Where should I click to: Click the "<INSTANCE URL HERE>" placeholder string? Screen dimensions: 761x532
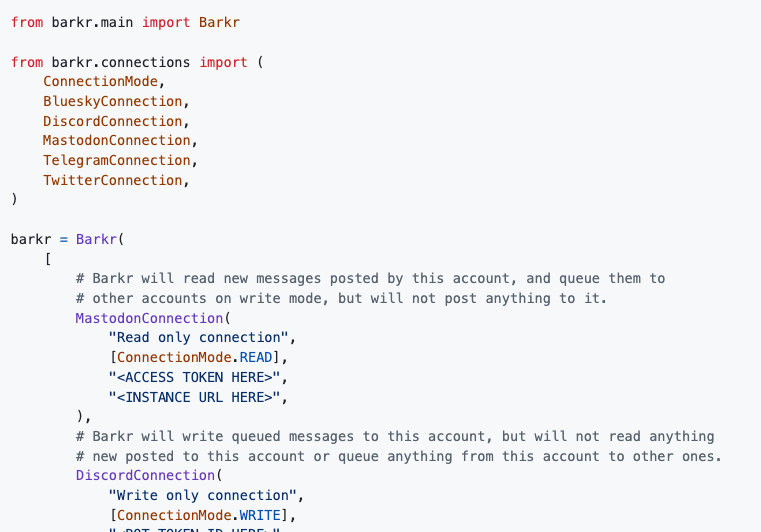[194, 397]
